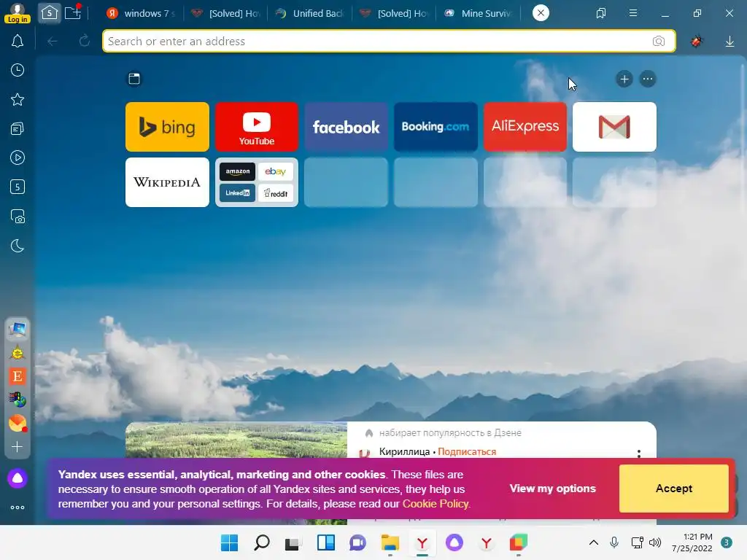Open the collections icon in sidebar
747x560 pixels.
pyautogui.click(x=18, y=128)
